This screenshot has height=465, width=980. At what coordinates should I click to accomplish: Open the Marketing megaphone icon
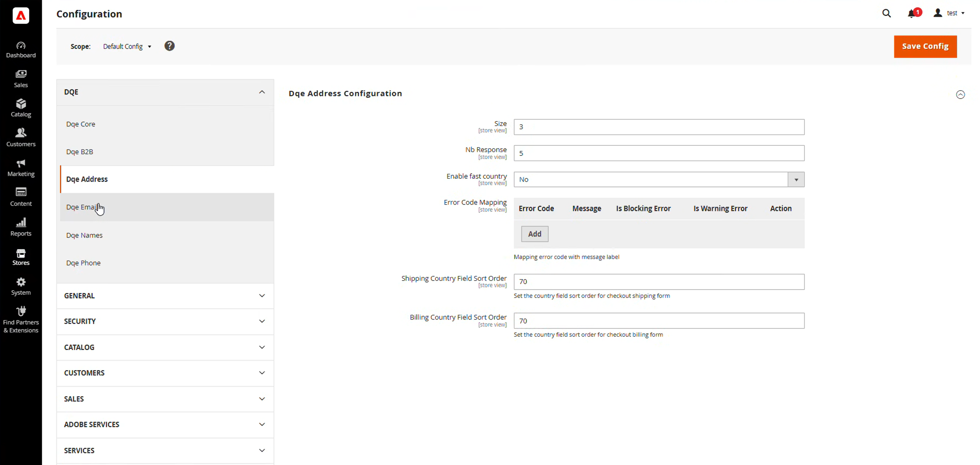(21, 163)
